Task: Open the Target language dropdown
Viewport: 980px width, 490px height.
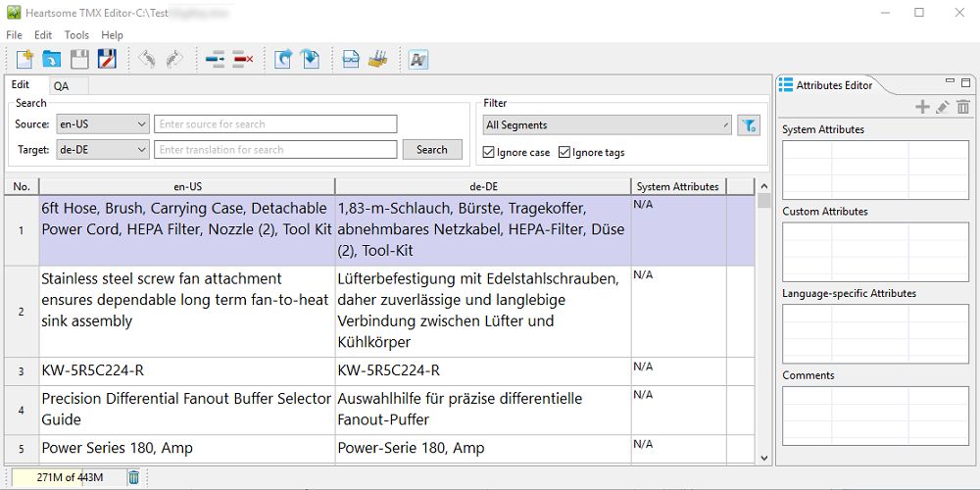Action: tap(103, 149)
